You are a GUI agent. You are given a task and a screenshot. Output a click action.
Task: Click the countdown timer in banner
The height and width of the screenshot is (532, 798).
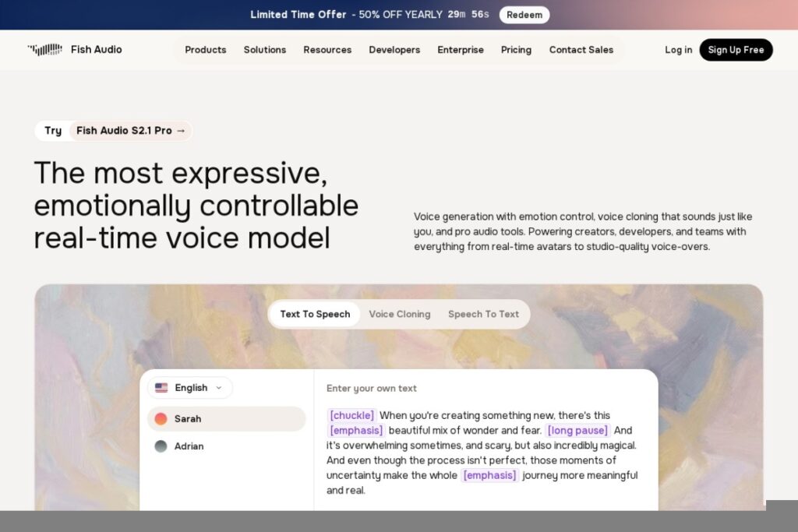tap(468, 14)
